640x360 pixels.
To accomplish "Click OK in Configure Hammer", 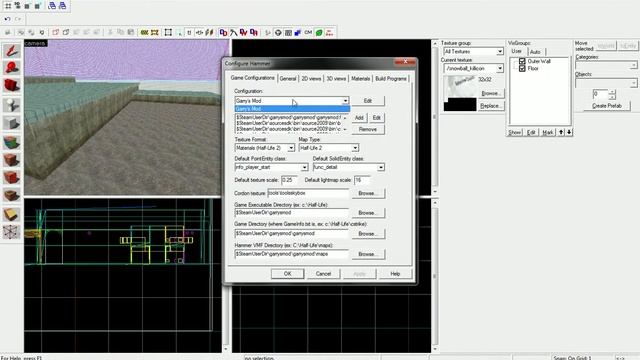I will pos(287,274).
